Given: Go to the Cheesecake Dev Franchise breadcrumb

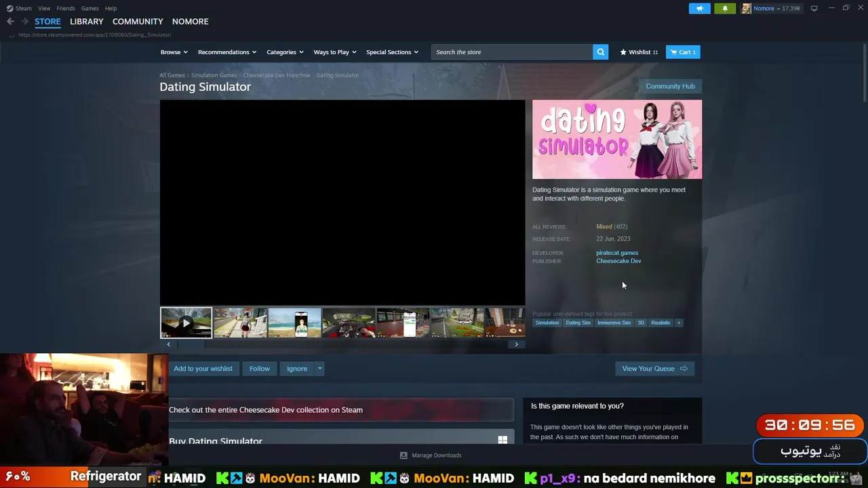Looking at the screenshot, I should 277,75.
